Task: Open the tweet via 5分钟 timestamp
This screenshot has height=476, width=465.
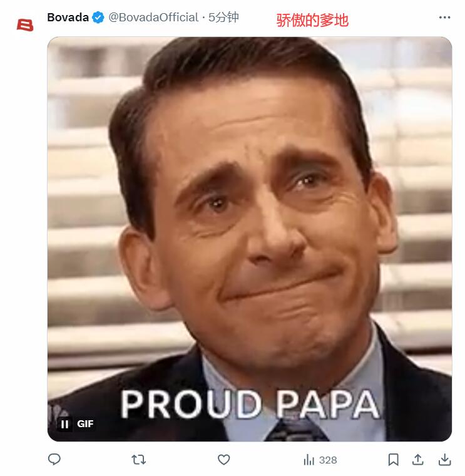Action: click(223, 18)
